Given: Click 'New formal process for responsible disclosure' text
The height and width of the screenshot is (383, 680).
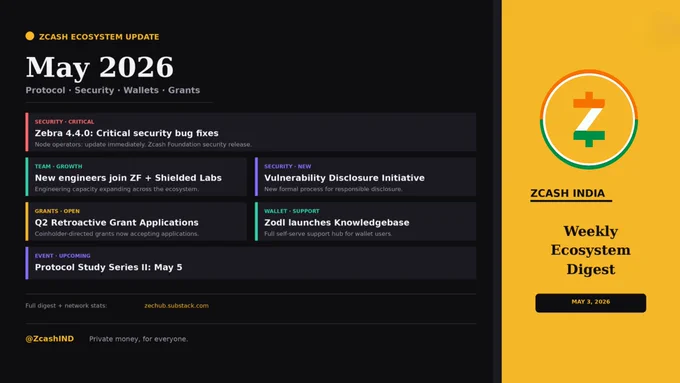Looking at the screenshot, I should pos(333,189).
